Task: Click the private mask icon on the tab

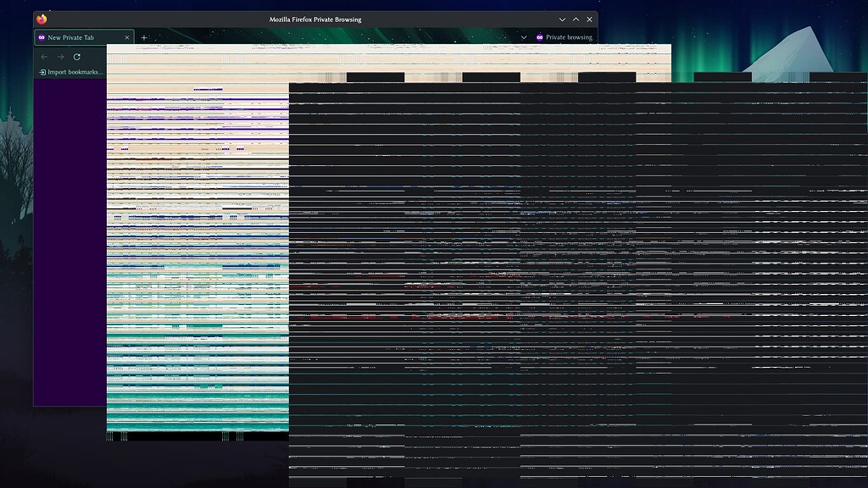Action: point(42,37)
